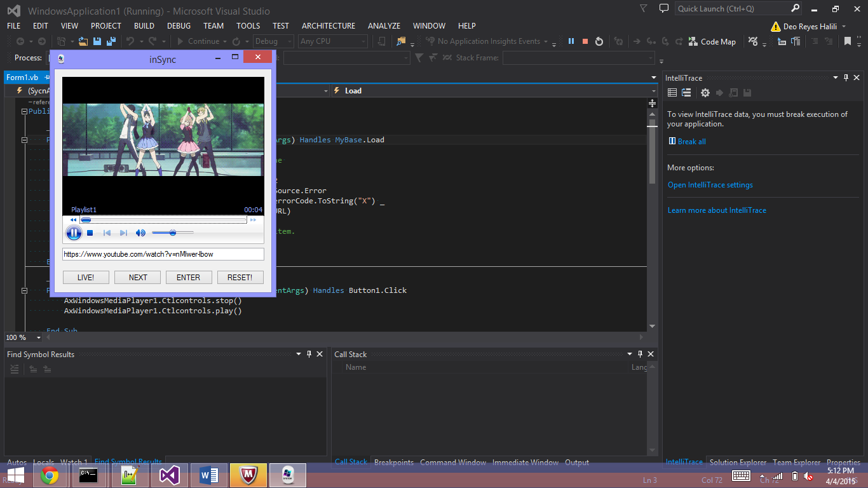Open Google Chrome from the taskbar
The image size is (868, 488).
pos(50,475)
